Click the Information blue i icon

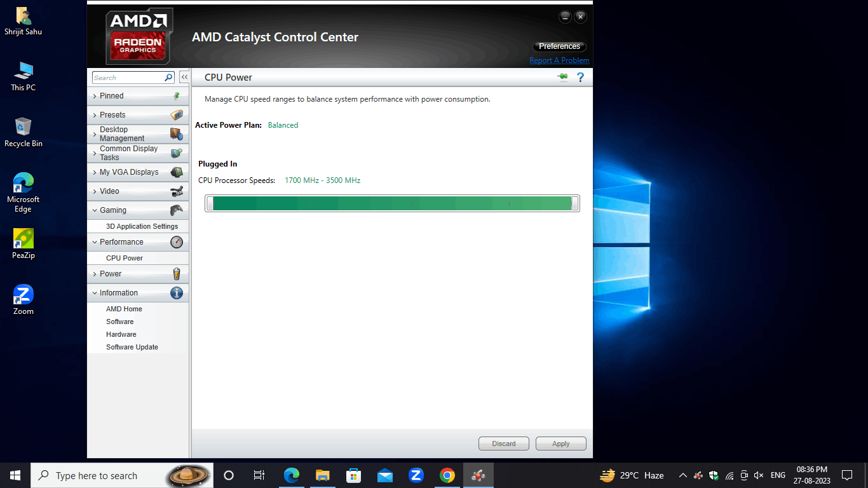177,293
